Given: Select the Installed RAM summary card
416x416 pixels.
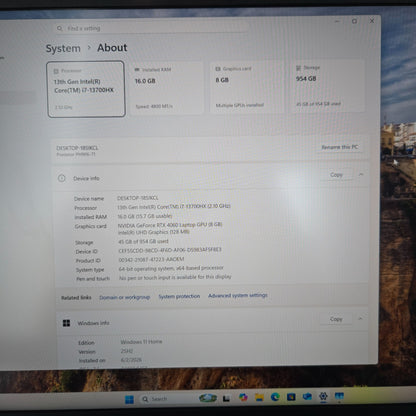Looking at the screenshot, I should (166, 88).
